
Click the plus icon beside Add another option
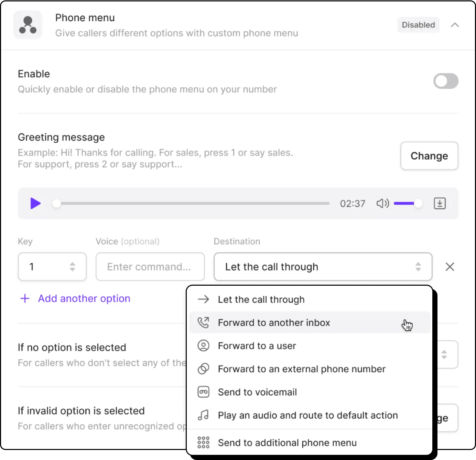[25, 298]
